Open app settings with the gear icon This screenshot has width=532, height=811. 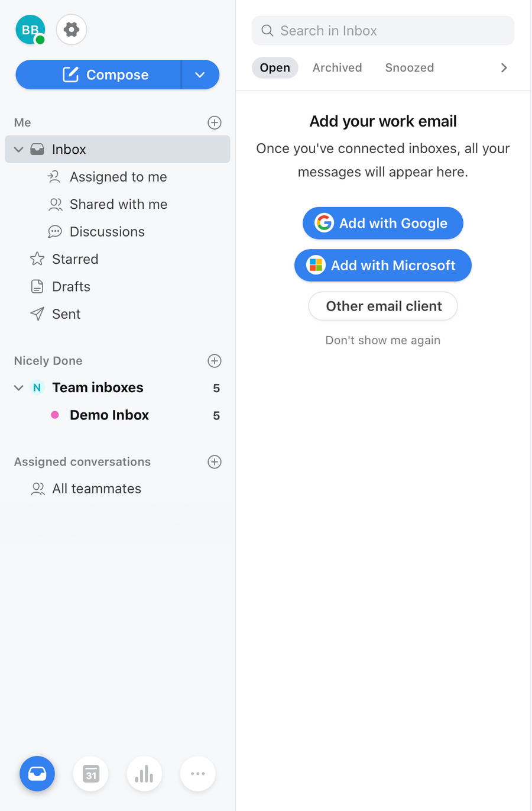71,29
